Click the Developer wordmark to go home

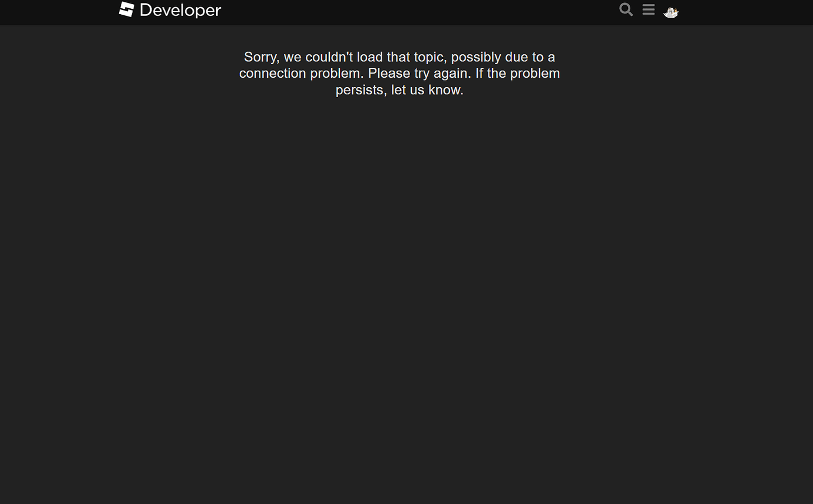click(179, 9)
